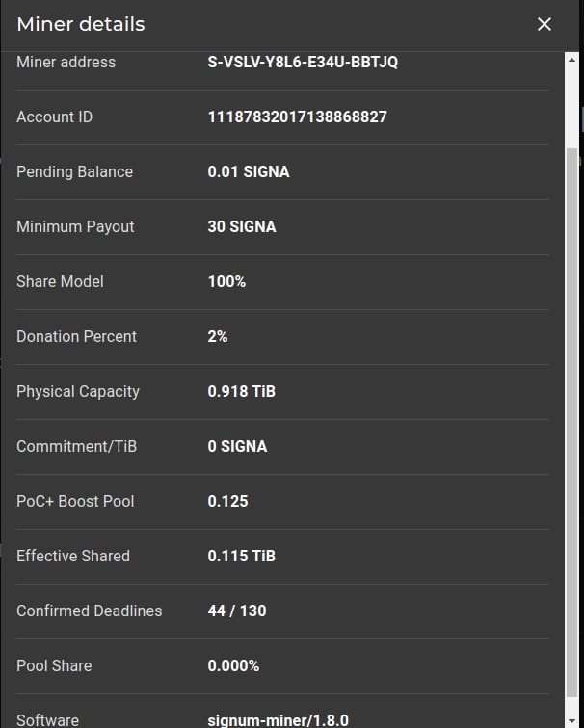Image resolution: width=584 pixels, height=728 pixels.
Task: Click the Miner details title
Action: pos(81,24)
